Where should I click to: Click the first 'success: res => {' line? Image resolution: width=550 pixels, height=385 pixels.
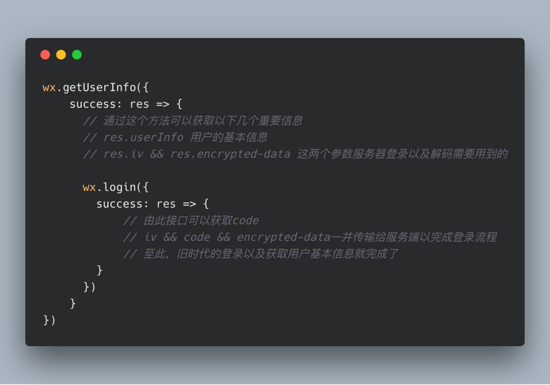(x=126, y=104)
